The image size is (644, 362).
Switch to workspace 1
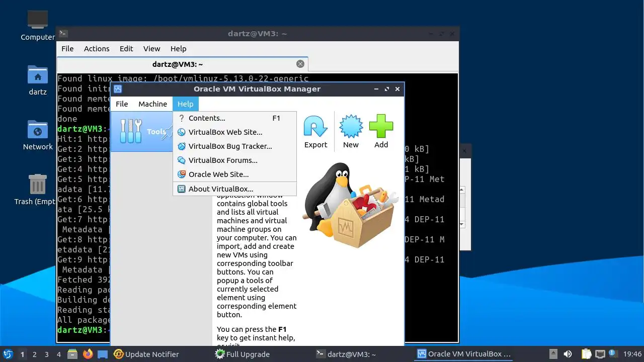tap(22, 354)
